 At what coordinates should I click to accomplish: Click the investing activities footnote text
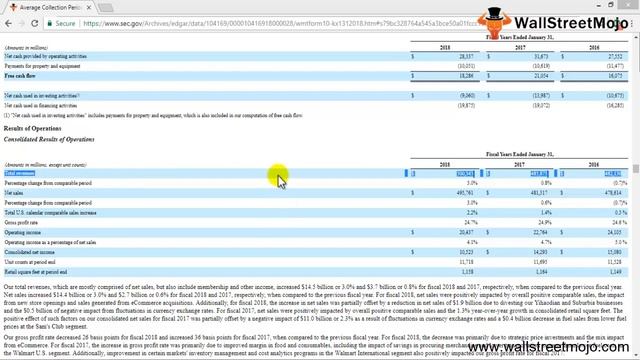coord(153,116)
